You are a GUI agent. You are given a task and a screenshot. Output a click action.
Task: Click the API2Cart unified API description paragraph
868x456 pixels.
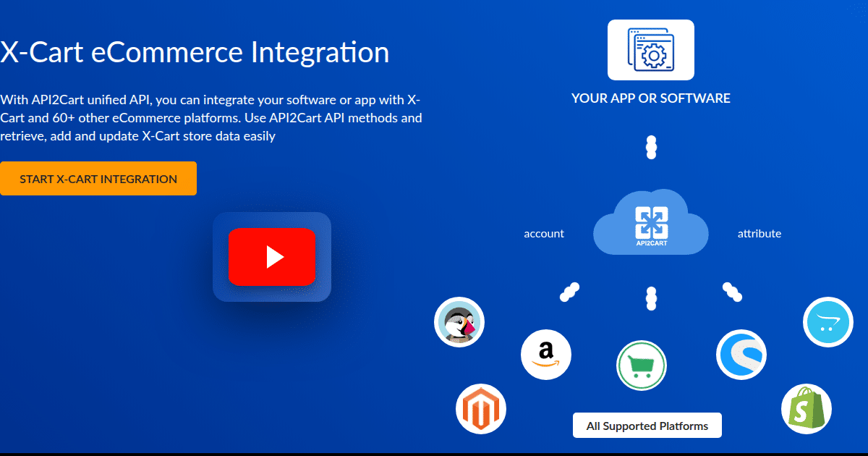(211, 117)
